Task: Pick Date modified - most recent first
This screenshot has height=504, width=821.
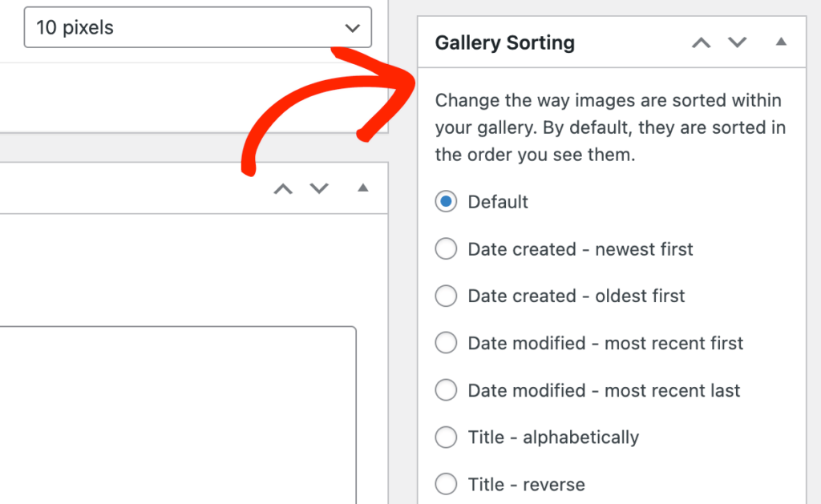Action: (446, 344)
